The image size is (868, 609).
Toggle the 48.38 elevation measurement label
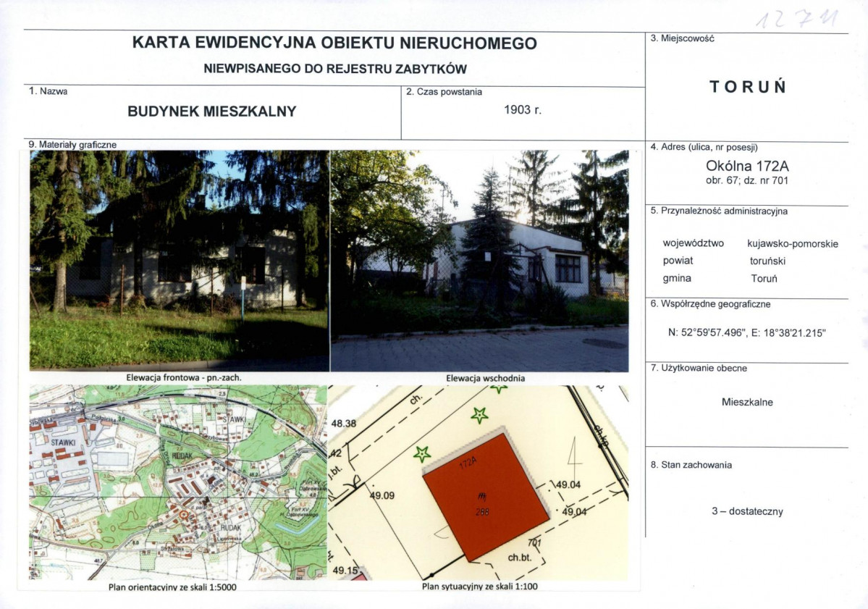pos(344,424)
